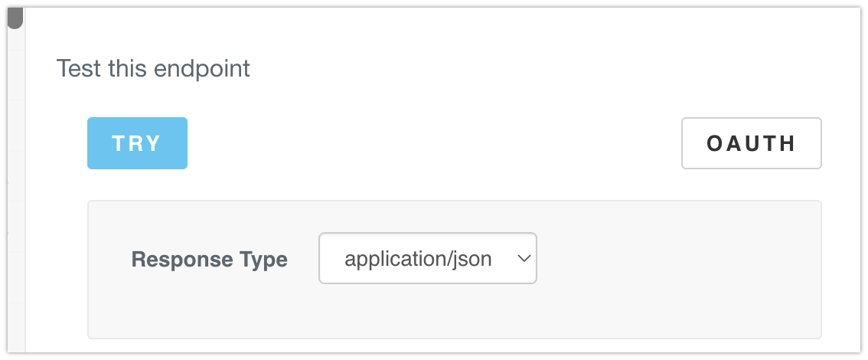Click the application/json text

click(x=418, y=259)
